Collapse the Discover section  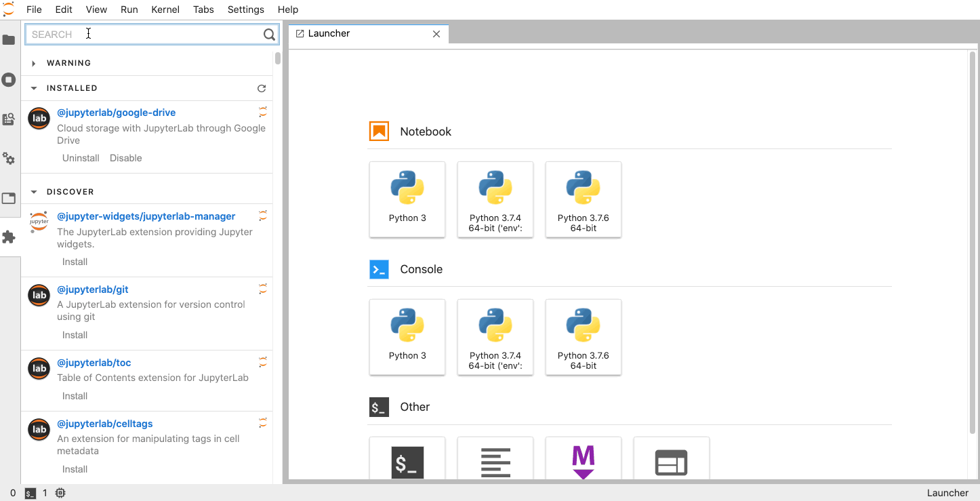(34, 192)
